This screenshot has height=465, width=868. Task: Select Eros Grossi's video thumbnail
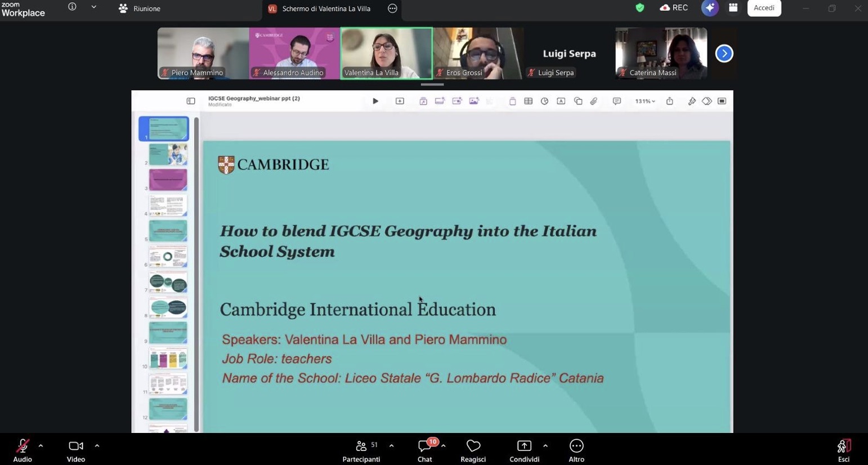point(478,53)
